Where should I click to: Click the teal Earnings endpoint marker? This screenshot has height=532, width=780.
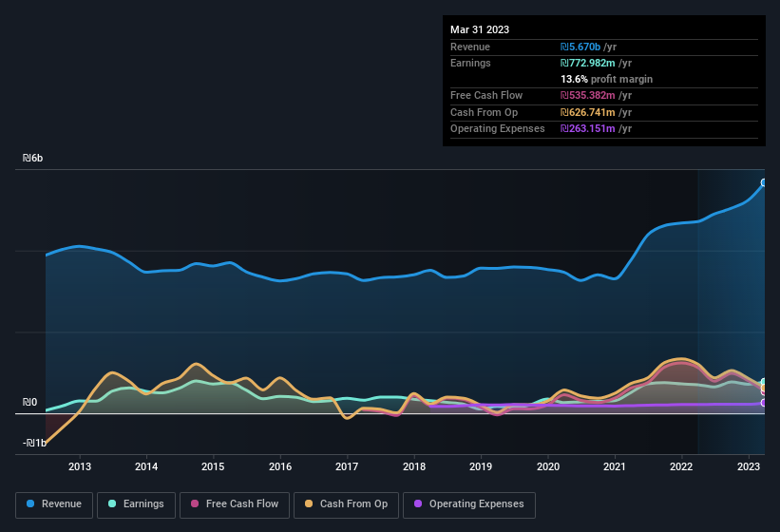click(764, 382)
